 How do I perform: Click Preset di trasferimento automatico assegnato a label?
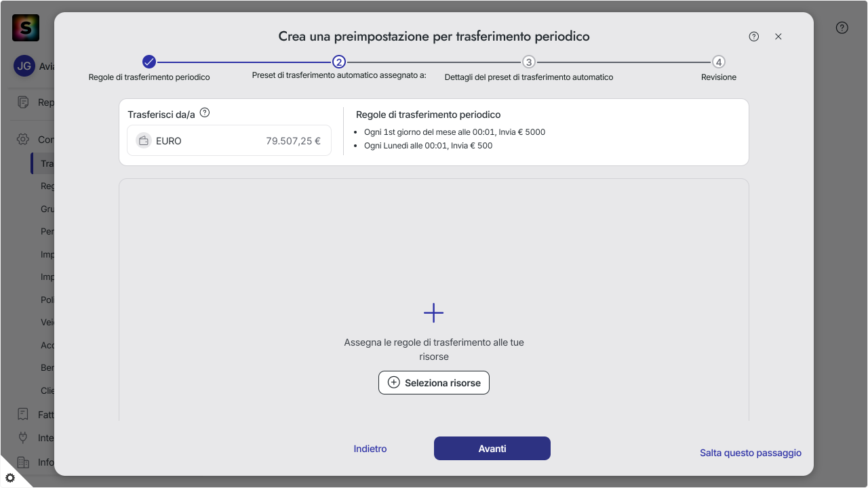pyautogui.click(x=339, y=75)
